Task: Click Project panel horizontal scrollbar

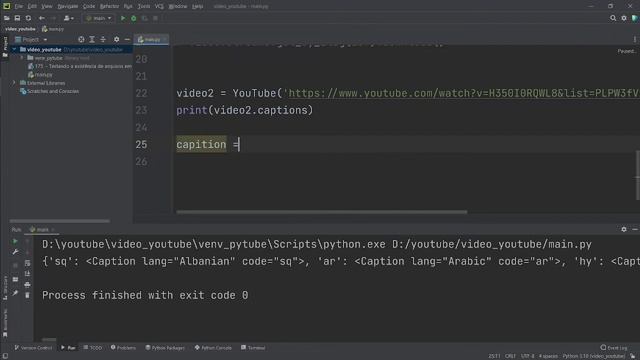Action: coord(60,221)
